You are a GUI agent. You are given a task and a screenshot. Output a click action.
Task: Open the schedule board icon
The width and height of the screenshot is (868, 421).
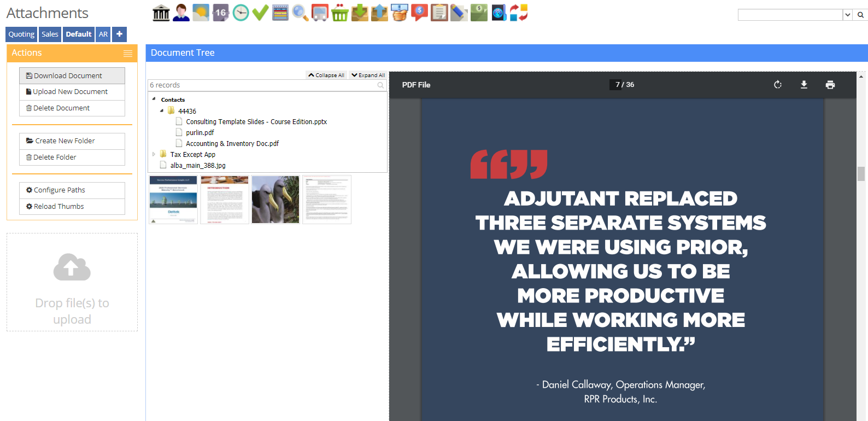280,13
